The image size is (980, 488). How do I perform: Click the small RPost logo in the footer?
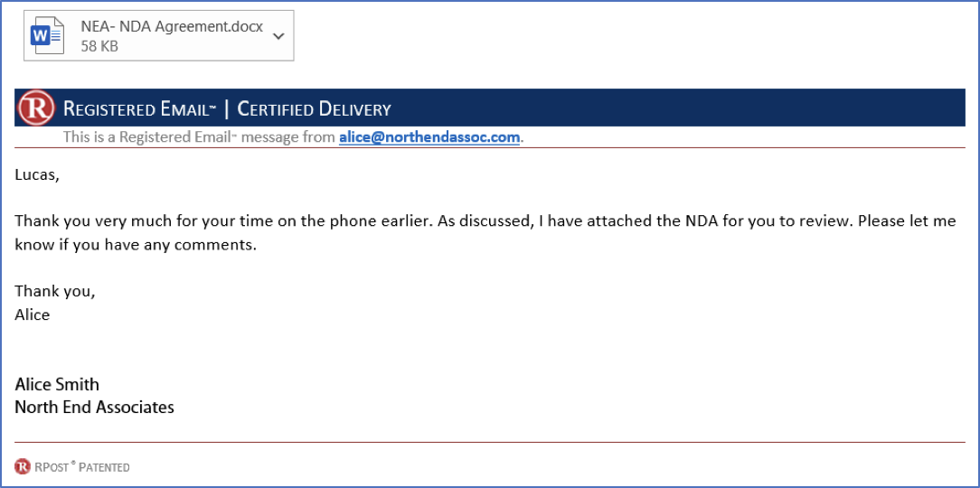tap(22, 466)
